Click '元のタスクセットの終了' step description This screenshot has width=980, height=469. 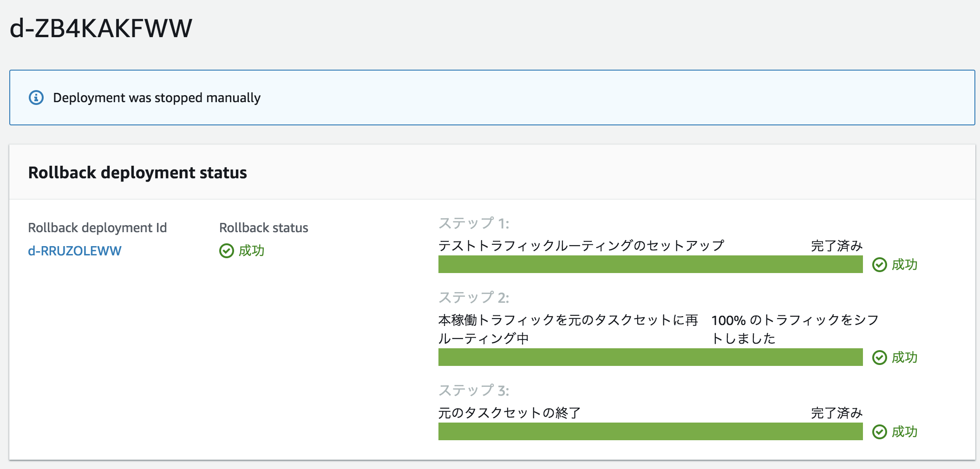point(510,413)
